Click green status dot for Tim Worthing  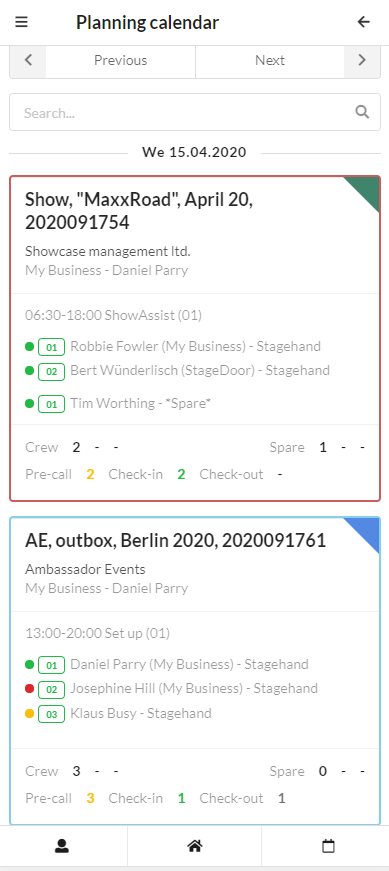point(30,403)
